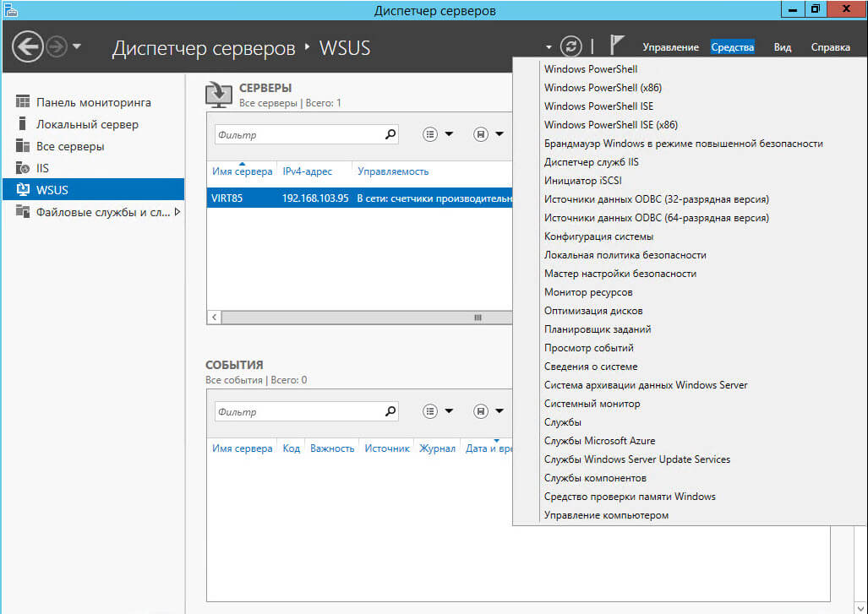Screen dimensions: 868x614
Task: Sort servers by IPv4-адрес column
Action: 308,171
